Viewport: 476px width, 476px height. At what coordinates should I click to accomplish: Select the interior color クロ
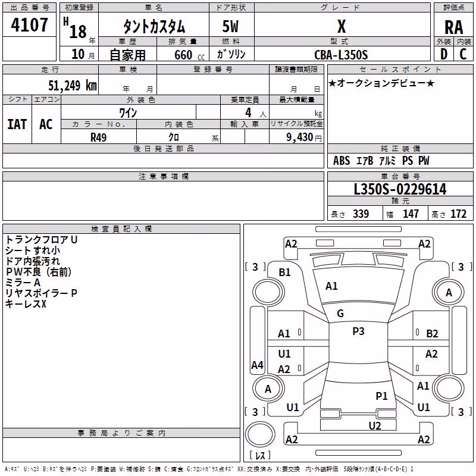174,137
